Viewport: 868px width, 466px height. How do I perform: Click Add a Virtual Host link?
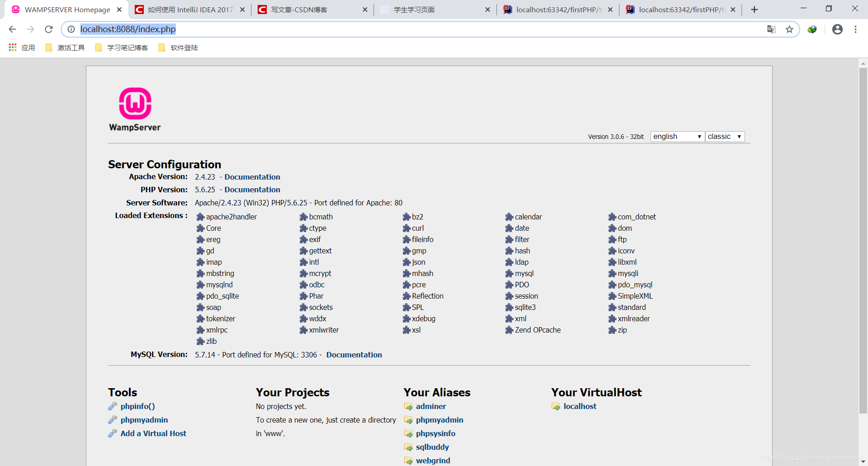click(x=153, y=433)
